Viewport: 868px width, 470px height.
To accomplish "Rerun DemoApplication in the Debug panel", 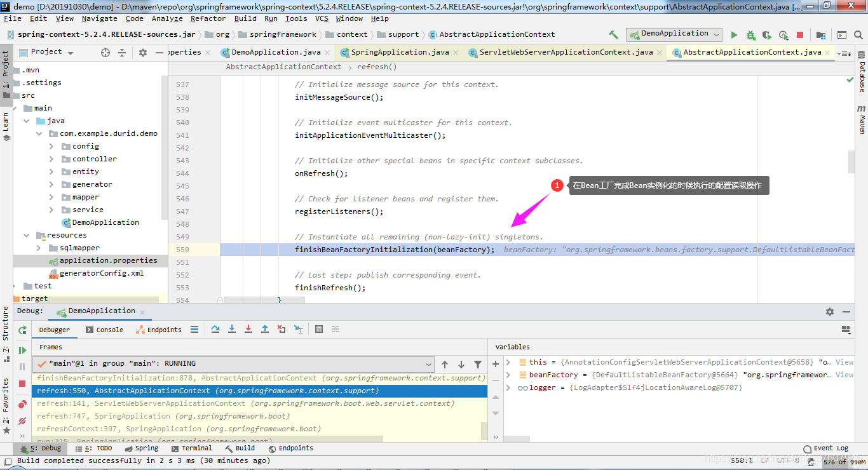I will (22, 330).
